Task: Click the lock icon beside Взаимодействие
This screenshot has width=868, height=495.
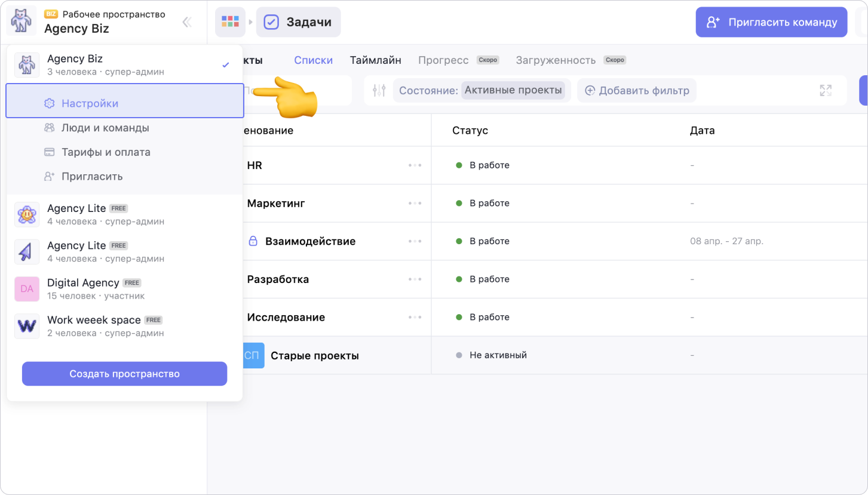Action: click(x=253, y=241)
